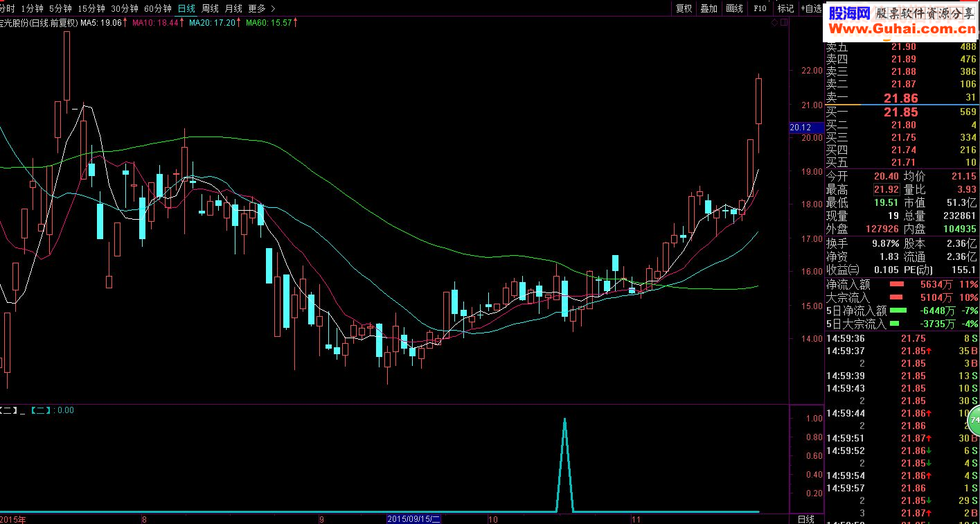This screenshot has width=980, height=524.
Task: Click the 日线 label at bottom right corner
Action: [x=806, y=518]
